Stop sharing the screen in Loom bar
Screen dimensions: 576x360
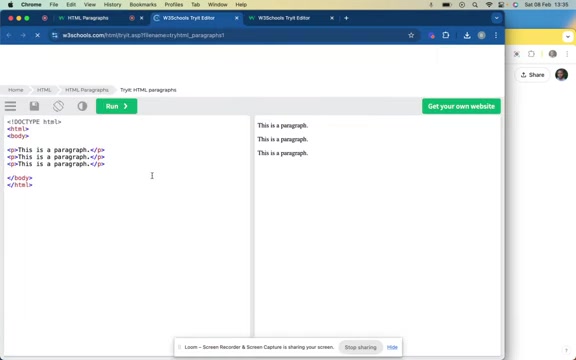point(360,347)
